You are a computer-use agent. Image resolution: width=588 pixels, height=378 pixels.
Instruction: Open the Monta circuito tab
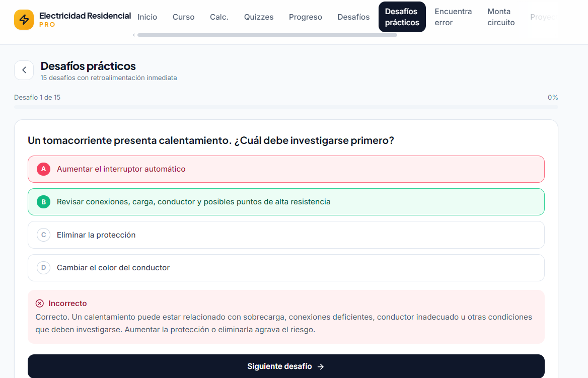click(501, 17)
